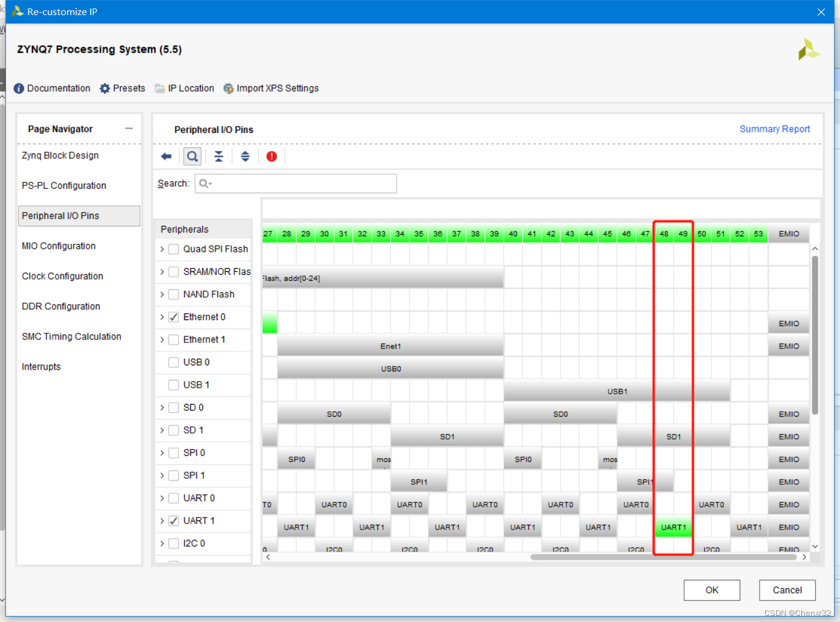Open SMC Timing Calculation page
Image resolution: width=840 pixels, height=622 pixels.
pos(71,336)
